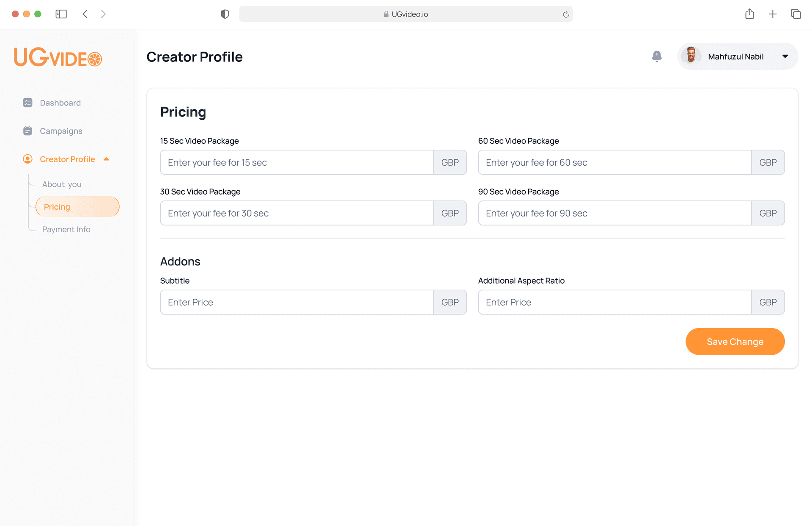
Task: Open Payment Info section
Action: coord(66,229)
